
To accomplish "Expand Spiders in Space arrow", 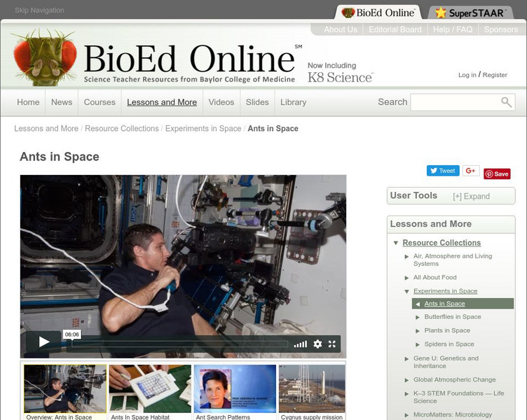I will coord(418,344).
